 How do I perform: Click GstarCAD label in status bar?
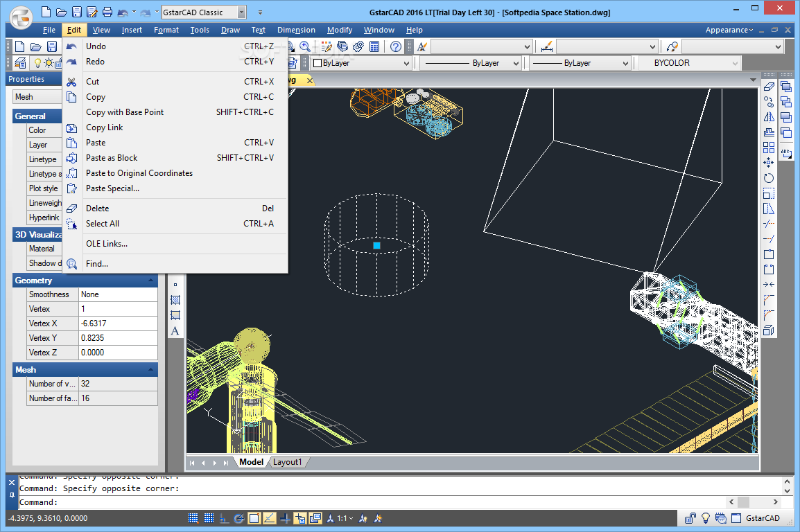pos(763,518)
